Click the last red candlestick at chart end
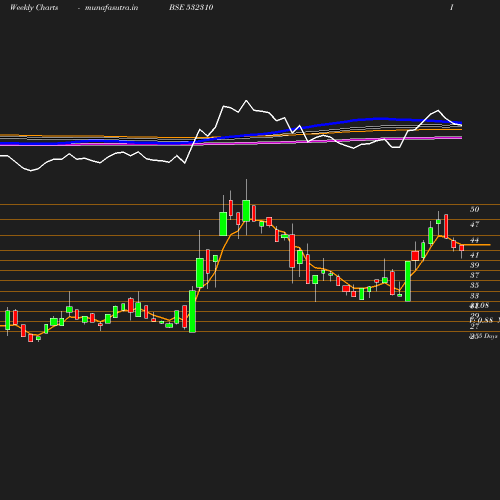Viewport: 500px width, 500px height. click(462, 248)
